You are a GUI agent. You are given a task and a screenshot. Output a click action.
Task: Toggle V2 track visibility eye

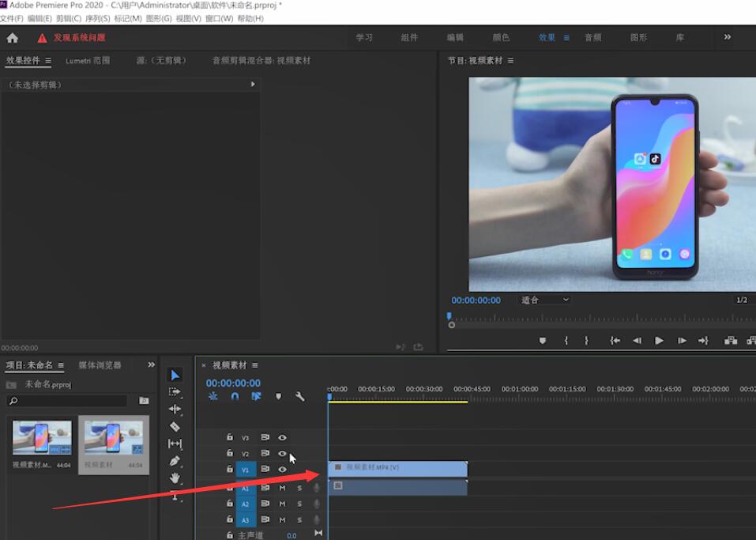[282, 454]
